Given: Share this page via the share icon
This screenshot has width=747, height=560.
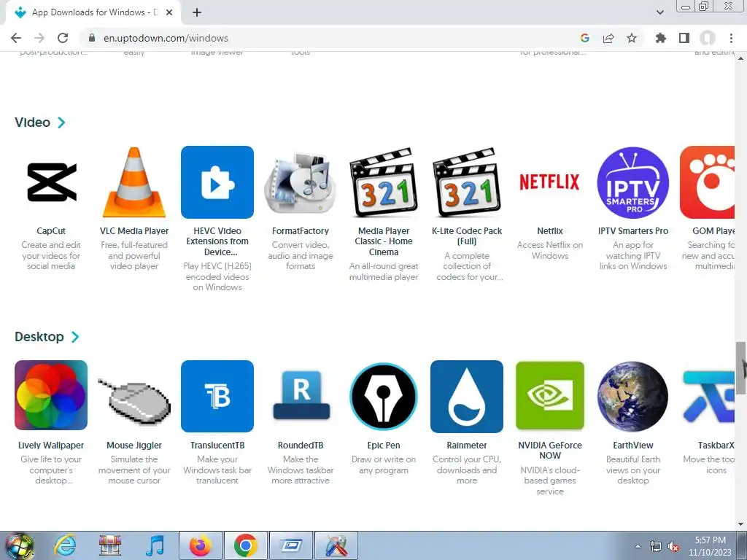Looking at the screenshot, I should tap(608, 38).
